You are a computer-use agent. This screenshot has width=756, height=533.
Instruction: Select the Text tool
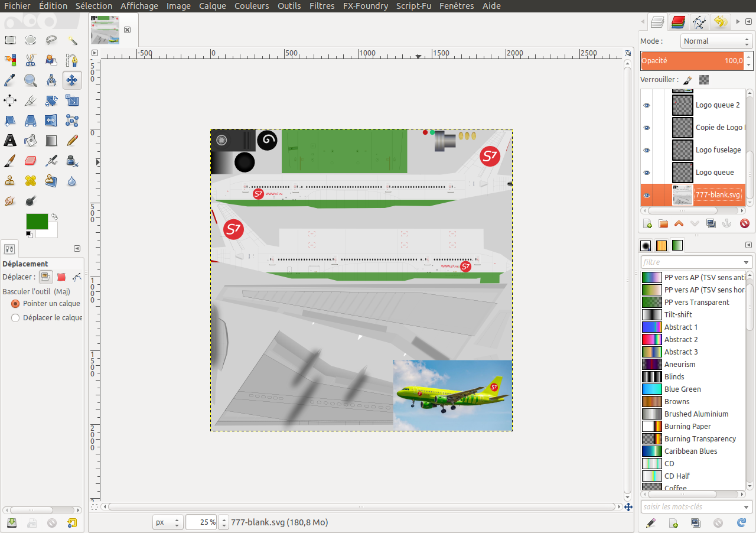tap(10, 141)
